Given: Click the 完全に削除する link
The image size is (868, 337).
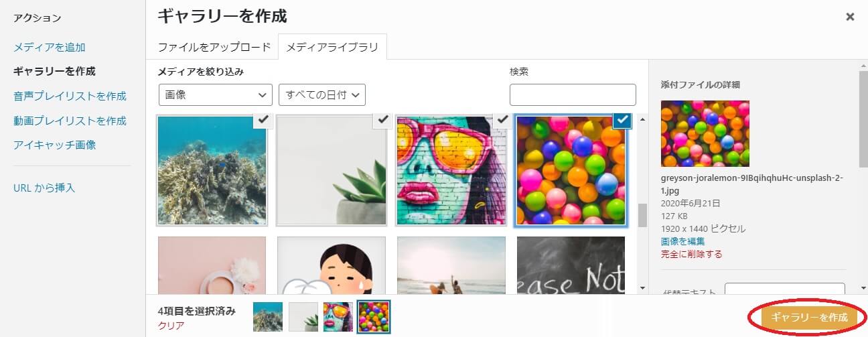Looking at the screenshot, I should (691, 254).
